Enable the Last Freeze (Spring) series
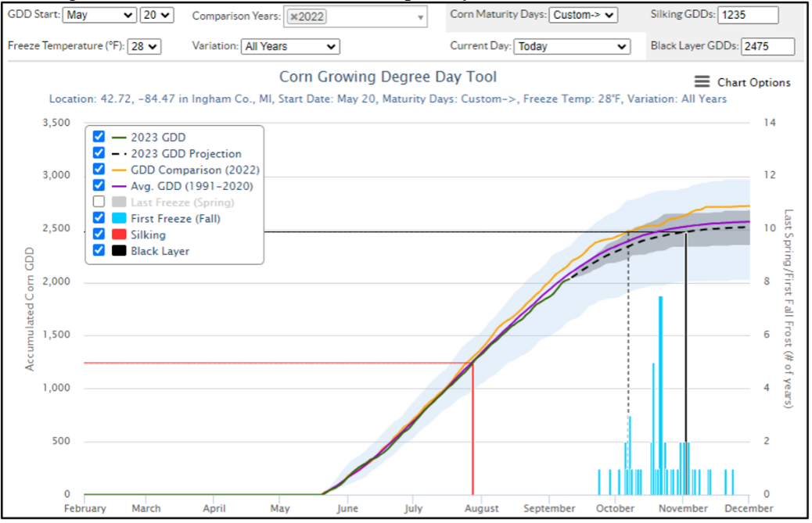The image size is (812, 523). coord(98,202)
